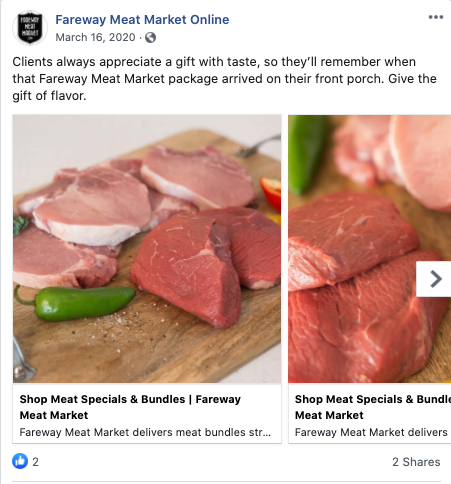Click the second card's 'Fareway Meat Market delivers' text
The image size is (451, 484).
[371, 432]
